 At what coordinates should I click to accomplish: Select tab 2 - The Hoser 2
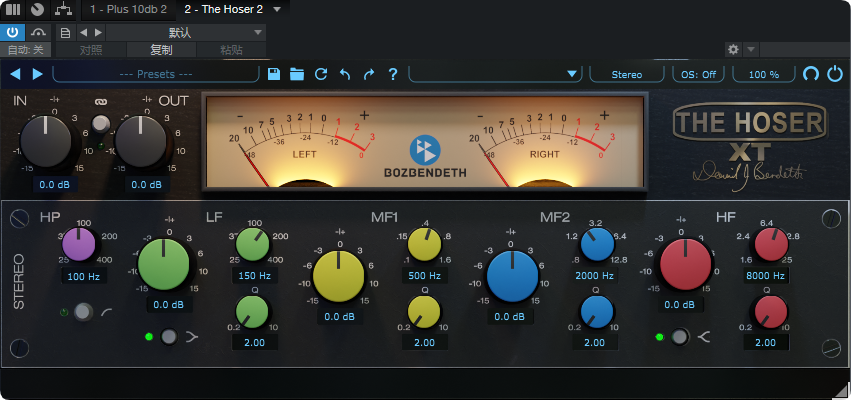[x=223, y=9]
